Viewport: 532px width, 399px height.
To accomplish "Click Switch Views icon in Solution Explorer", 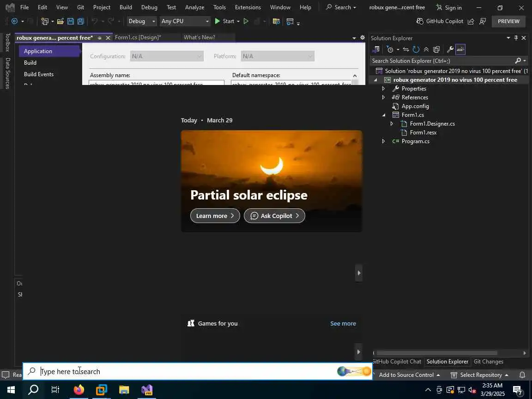I will pyautogui.click(x=376, y=49).
